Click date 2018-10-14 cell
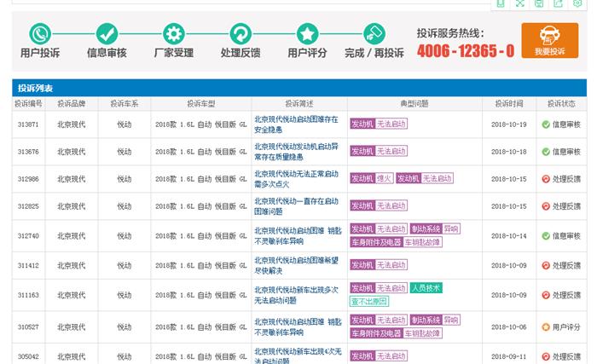Image resolution: width=597 pixels, height=364 pixels. click(509, 236)
